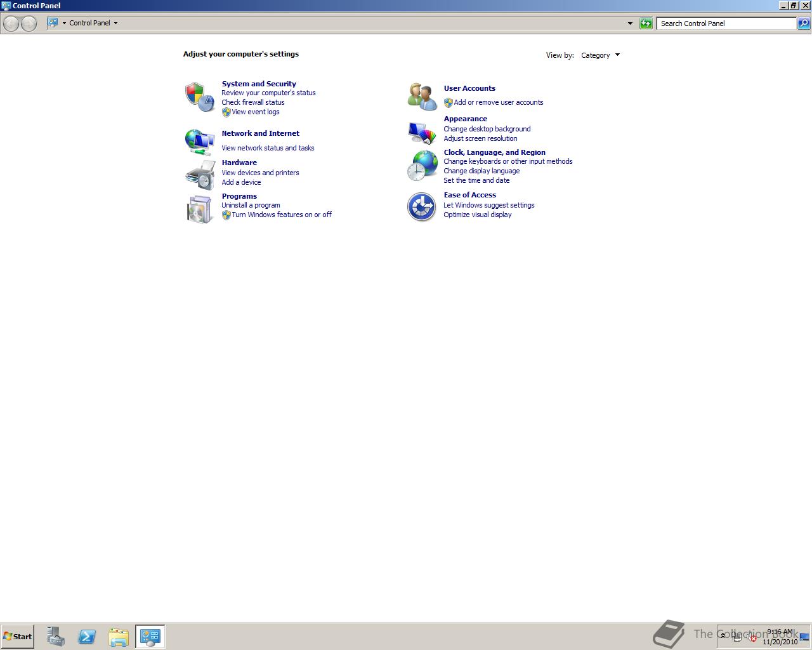Open the address bar history dropdown

(x=630, y=23)
